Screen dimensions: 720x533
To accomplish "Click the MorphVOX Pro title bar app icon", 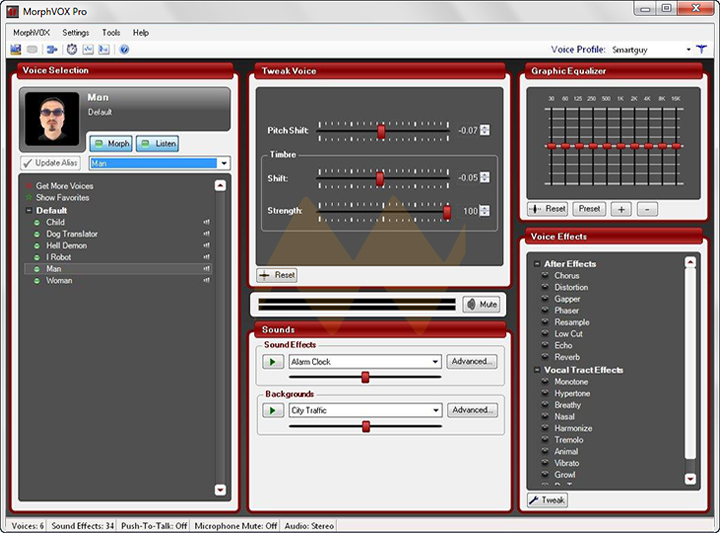I will [x=13, y=12].
